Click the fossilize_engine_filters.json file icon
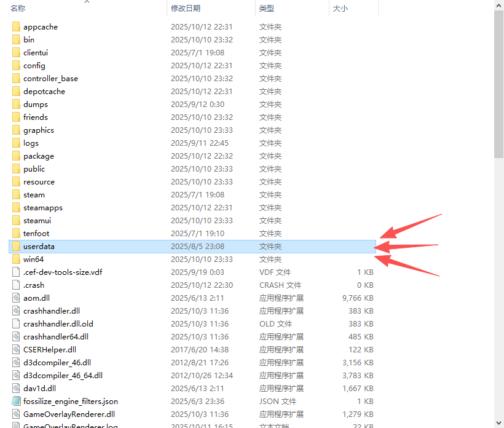Viewport: 504px width, 428px height. [x=16, y=401]
